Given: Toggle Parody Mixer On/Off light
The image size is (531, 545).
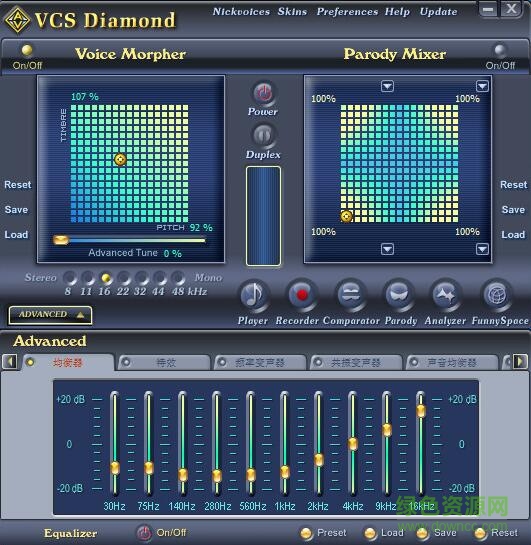Looking at the screenshot, I should (500, 50).
